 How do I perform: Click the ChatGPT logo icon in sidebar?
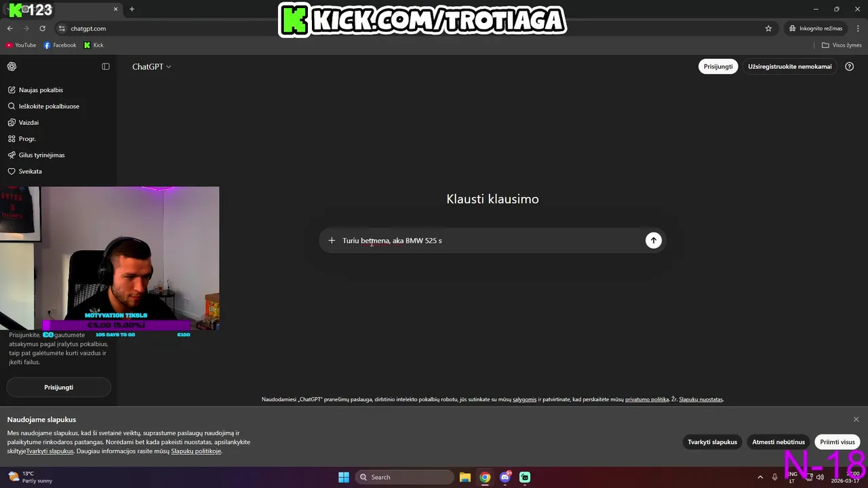12,66
